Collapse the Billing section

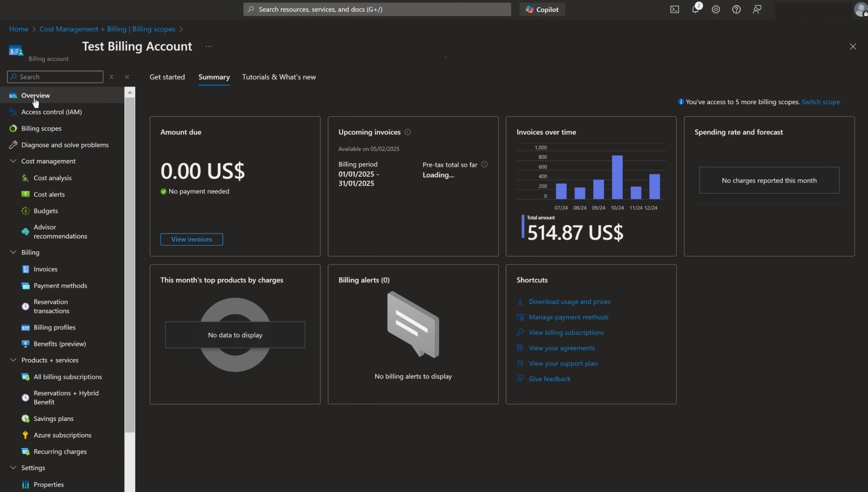click(x=13, y=252)
